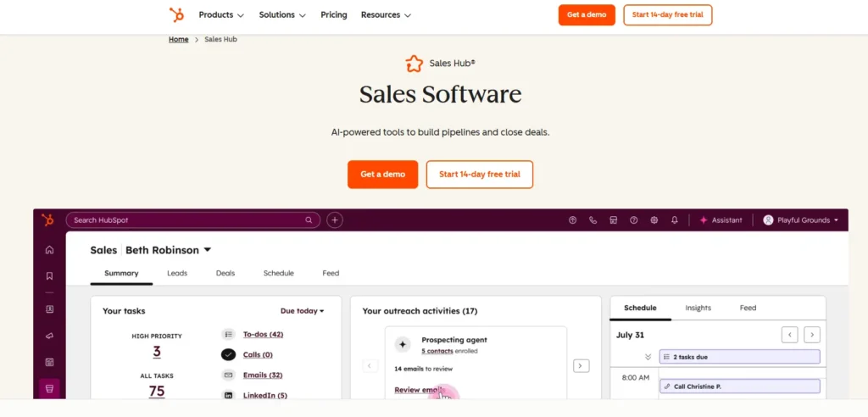
Task: Expand the Resources menu
Action: coord(386,15)
